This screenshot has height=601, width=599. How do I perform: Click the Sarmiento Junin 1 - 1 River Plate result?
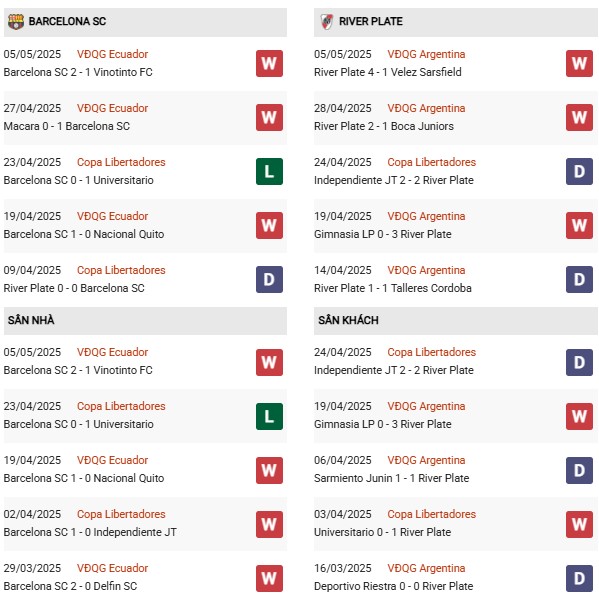coord(391,478)
